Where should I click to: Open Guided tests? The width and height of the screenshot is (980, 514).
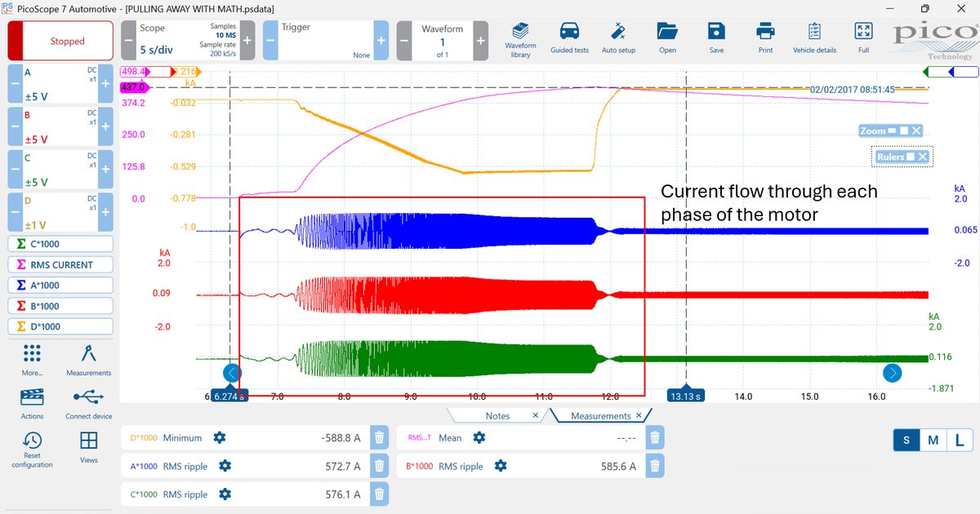(569, 39)
